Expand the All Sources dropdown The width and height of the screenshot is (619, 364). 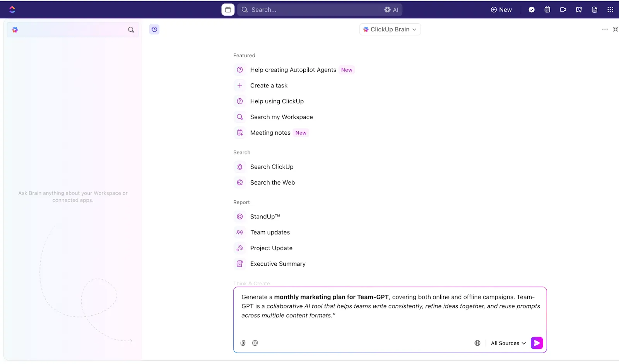[x=508, y=343]
